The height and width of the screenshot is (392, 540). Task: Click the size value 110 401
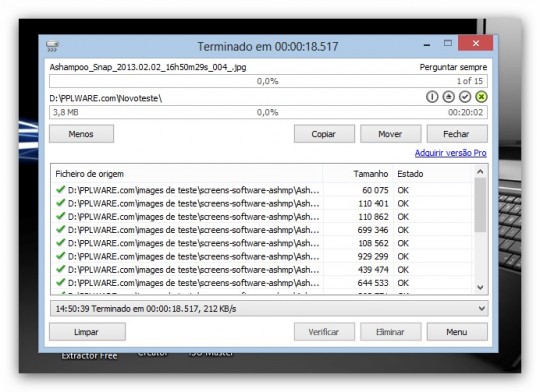tap(373, 203)
